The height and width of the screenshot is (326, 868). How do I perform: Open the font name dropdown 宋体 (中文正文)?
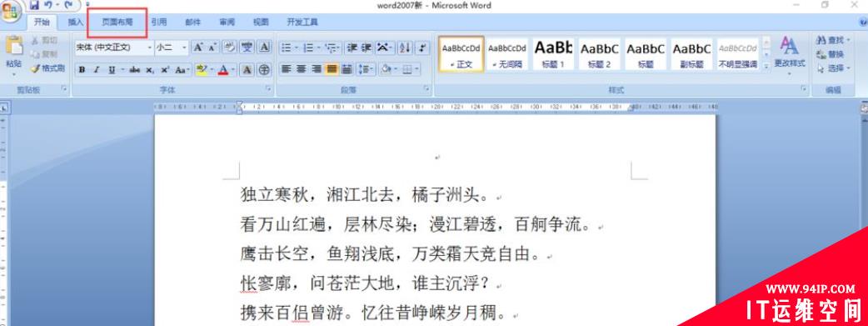click(x=114, y=48)
